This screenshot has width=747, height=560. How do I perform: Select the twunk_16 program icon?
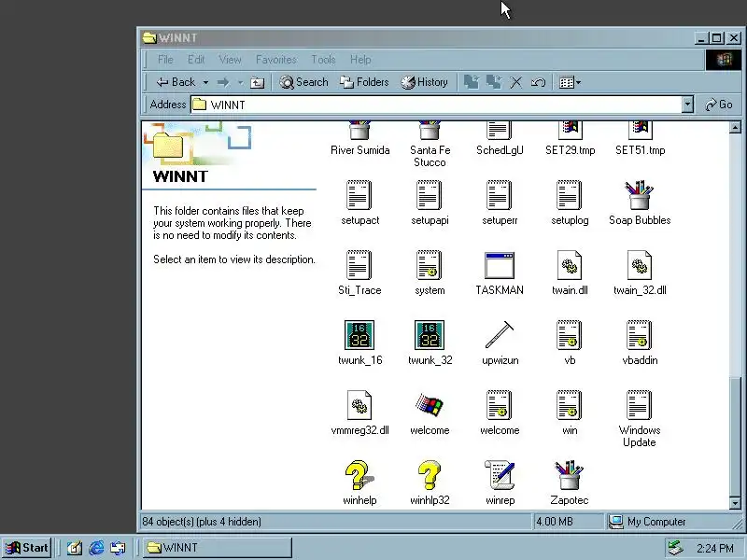point(359,335)
